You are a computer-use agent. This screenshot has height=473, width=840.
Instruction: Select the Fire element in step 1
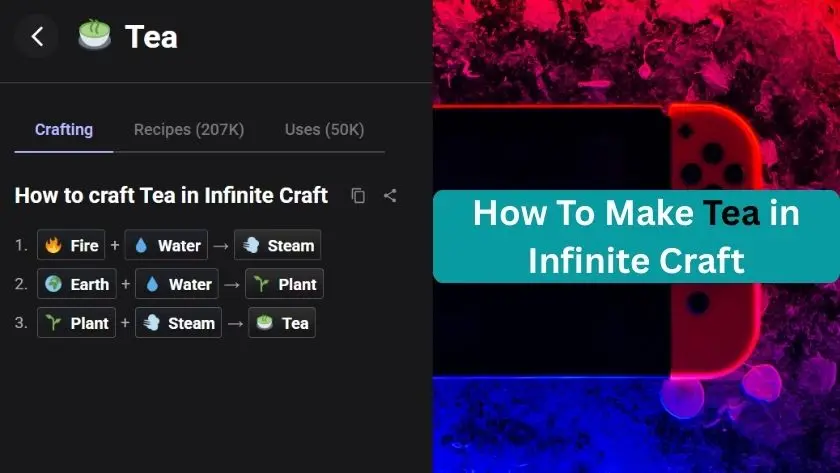[x=71, y=245]
